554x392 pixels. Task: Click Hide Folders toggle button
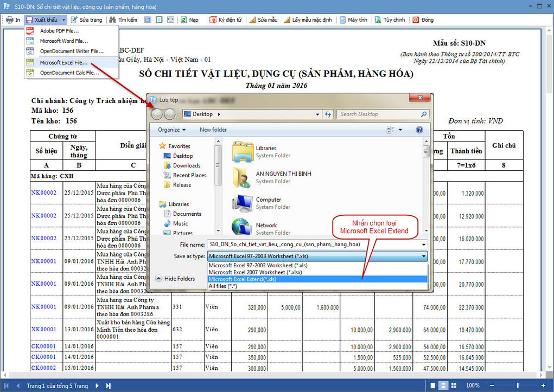(175, 279)
